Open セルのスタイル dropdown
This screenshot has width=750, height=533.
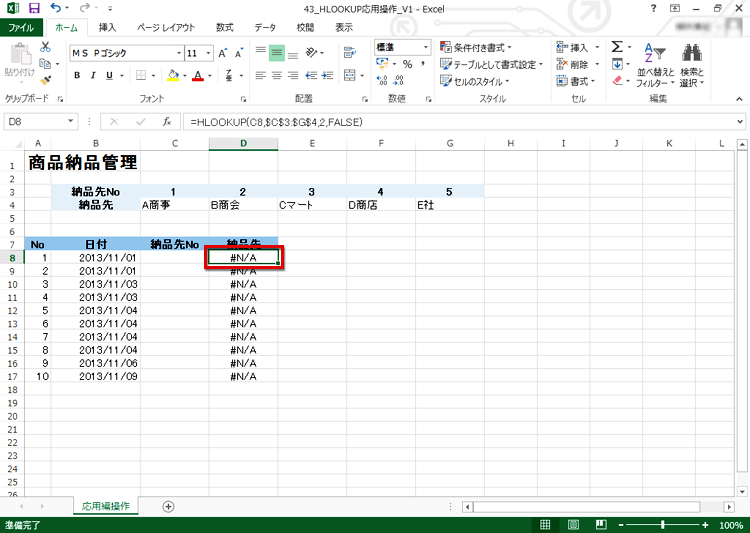(474, 81)
